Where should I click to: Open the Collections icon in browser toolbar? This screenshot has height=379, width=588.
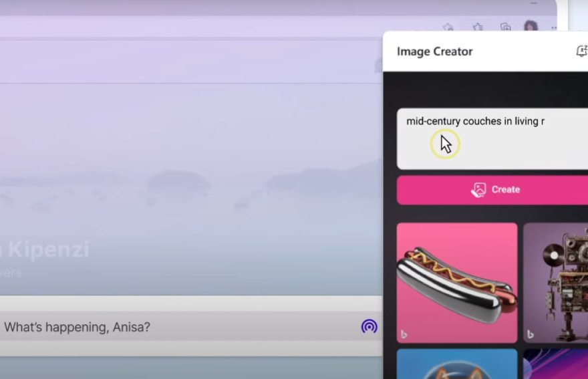point(506,27)
